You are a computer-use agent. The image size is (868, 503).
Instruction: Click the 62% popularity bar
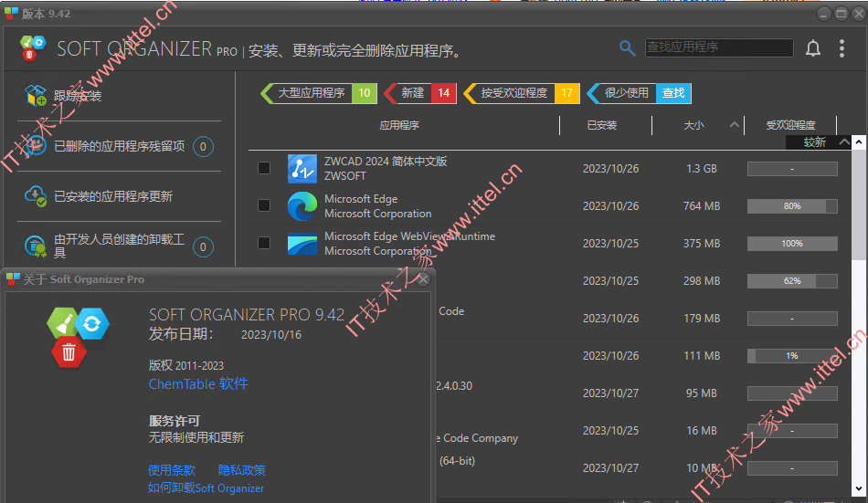[x=792, y=281]
